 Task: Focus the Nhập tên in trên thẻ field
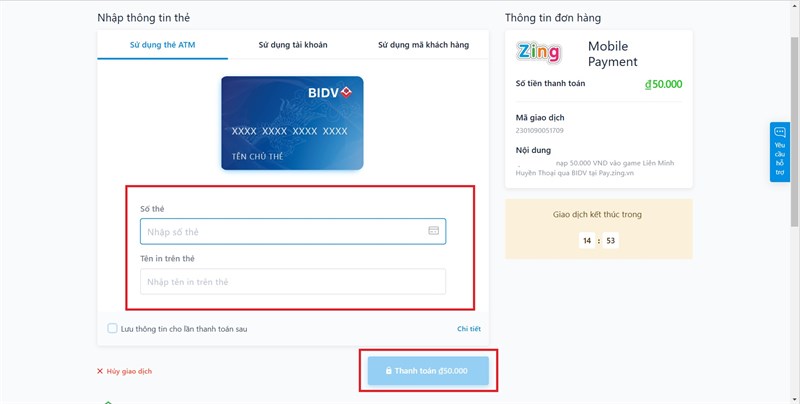pos(293,282)
